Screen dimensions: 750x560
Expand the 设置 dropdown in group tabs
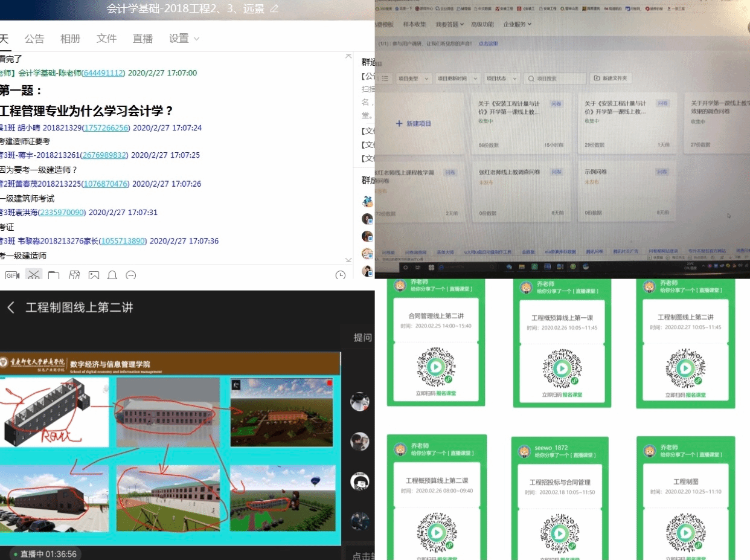(184, 39)
